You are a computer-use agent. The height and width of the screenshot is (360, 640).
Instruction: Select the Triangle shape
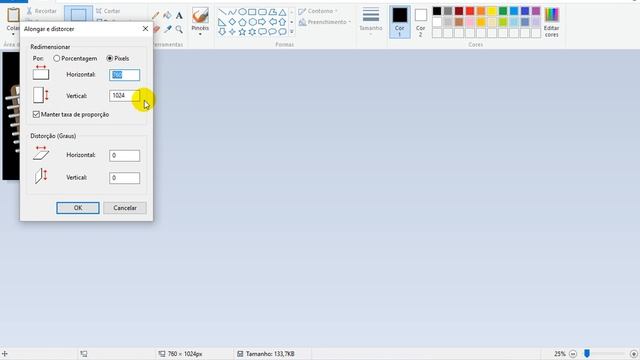tap(282, 12)
